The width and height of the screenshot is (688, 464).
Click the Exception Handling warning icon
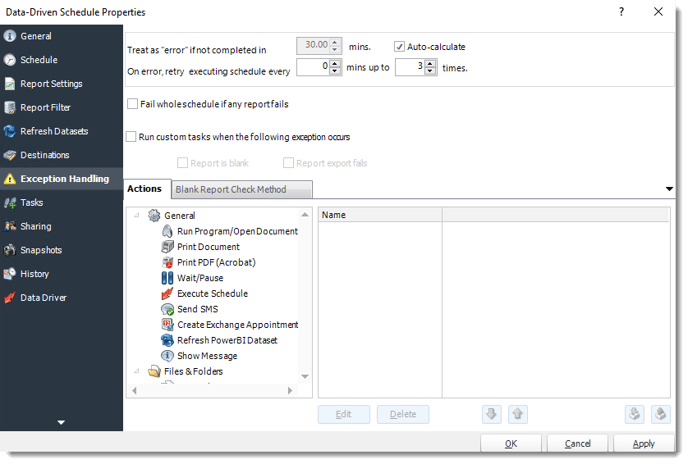[10, 179]
